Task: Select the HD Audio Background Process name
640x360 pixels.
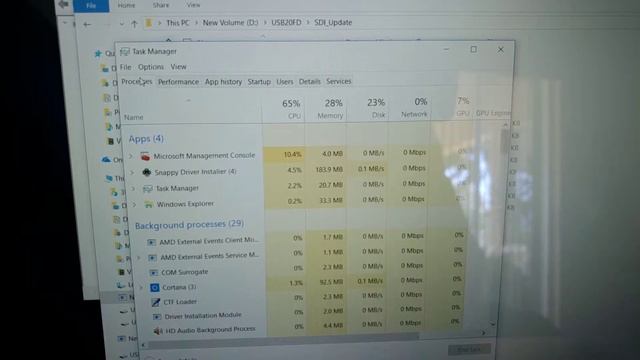Action: point(210,330)
